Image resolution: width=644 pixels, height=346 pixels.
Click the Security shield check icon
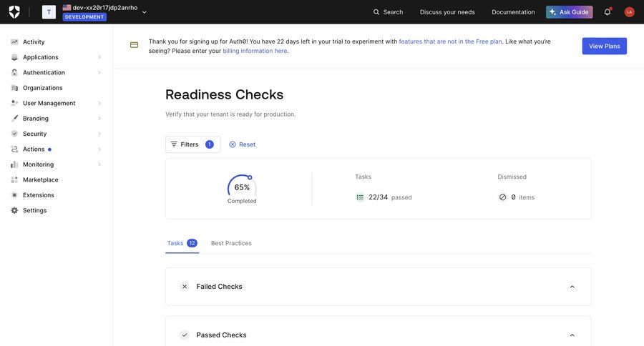(14, 134)
